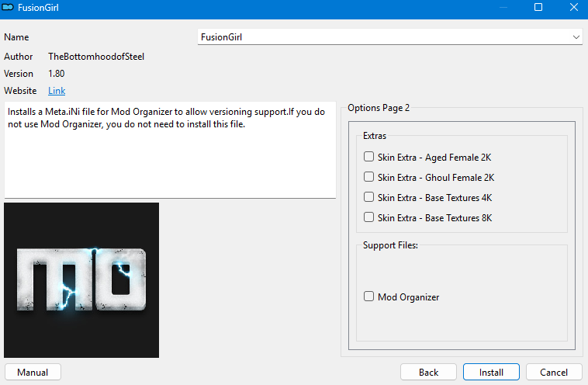This screenshot has height=385, width=588.
Task: Minimize the FusionGirl installer window
Action: point(503,7)
